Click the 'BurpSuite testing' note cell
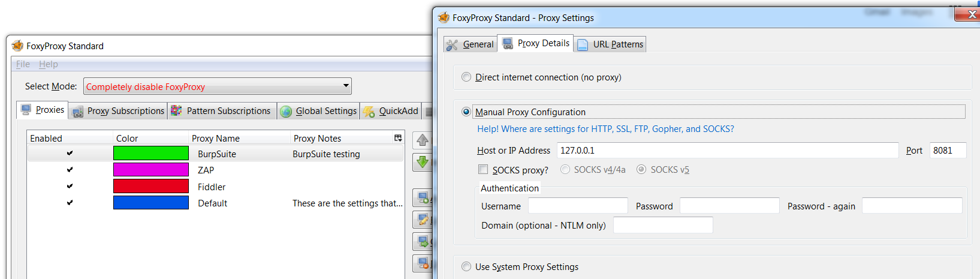This screenshot has width=980, height=279. pos(326,154)
